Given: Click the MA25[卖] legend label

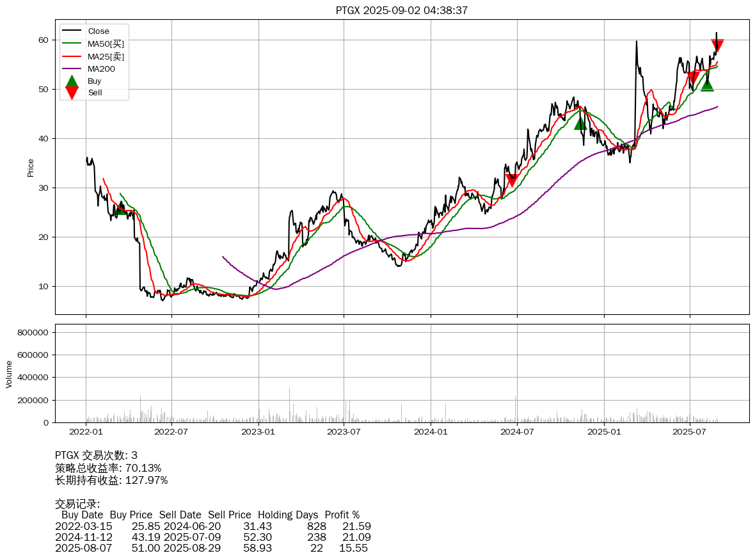Looking at the screenshot, I should coord(106,56).
